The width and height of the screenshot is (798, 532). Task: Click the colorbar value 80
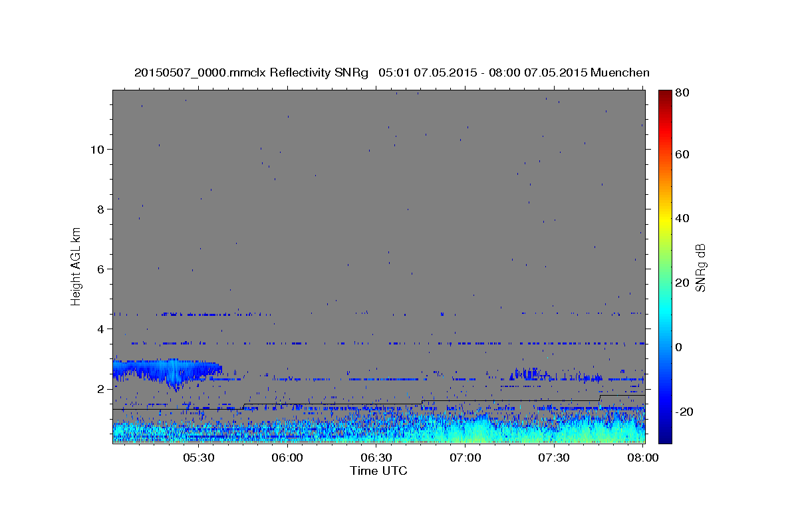point(682,93)
